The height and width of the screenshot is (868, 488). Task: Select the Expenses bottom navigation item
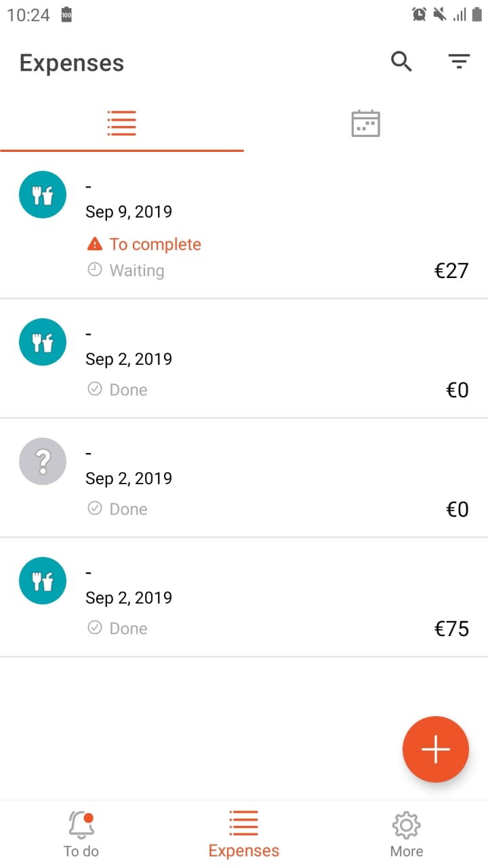click(x=244, y=834)
